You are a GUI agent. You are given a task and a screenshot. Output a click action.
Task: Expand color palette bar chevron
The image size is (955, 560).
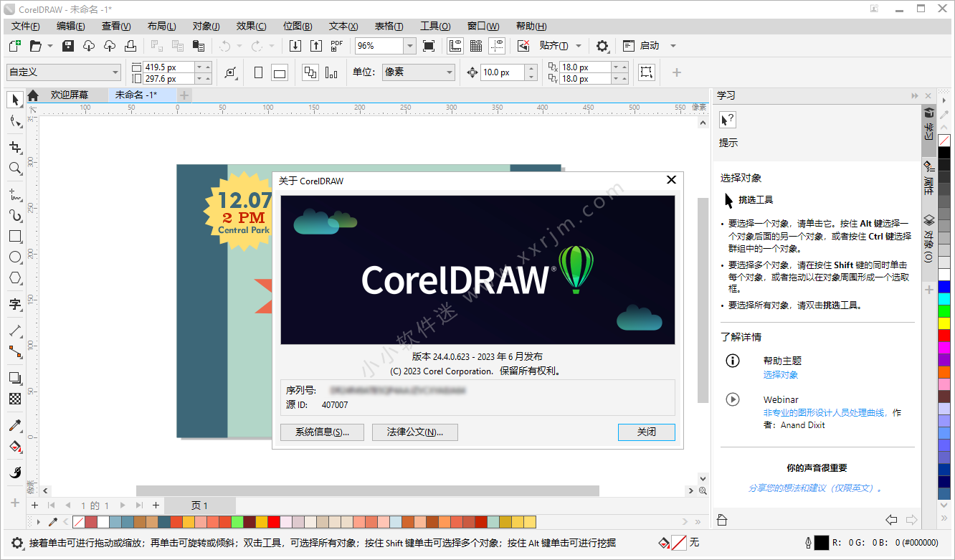pos(698,521)
